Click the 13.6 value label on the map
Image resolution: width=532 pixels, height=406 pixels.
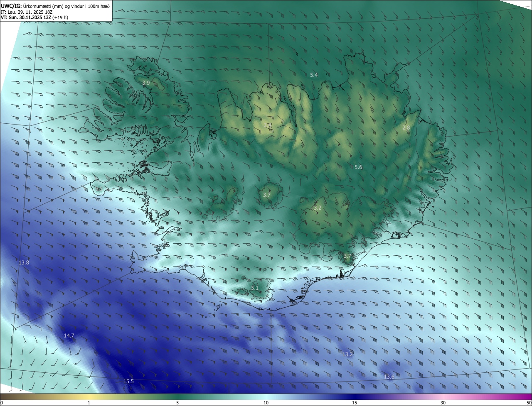tap(389, 377)
